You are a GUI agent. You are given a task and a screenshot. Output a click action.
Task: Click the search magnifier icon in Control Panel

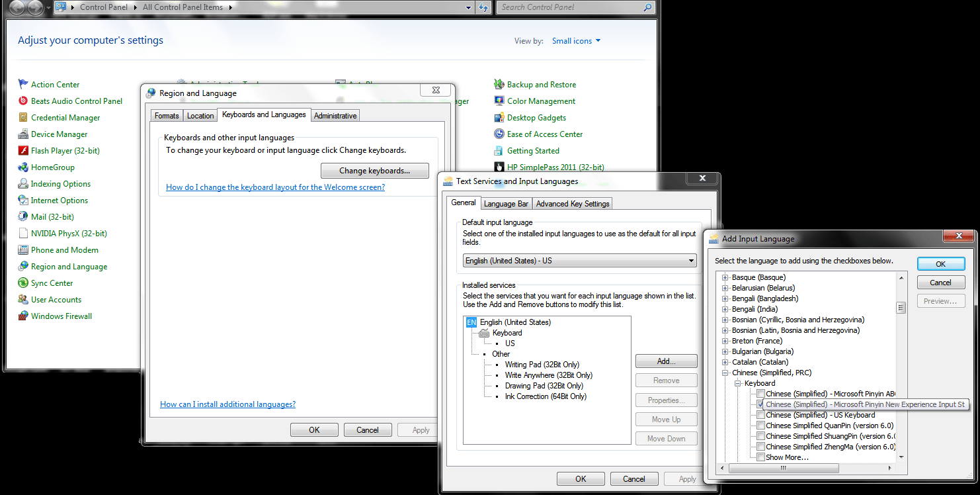(647, 7)
